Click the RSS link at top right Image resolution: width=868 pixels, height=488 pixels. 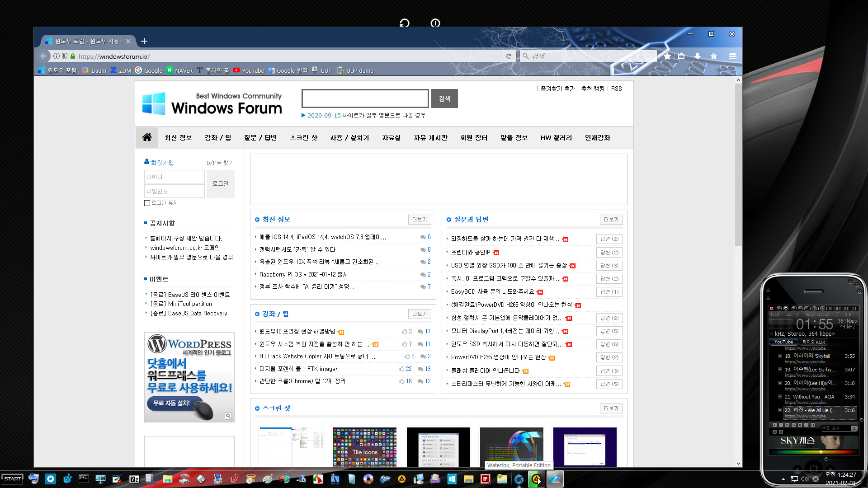tap(617, 89)
